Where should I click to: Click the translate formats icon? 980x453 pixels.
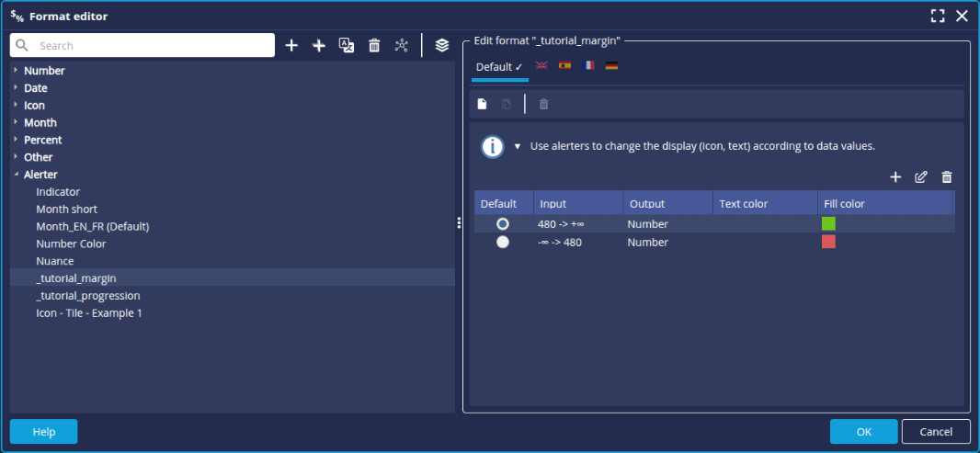[x=347, y=45]
